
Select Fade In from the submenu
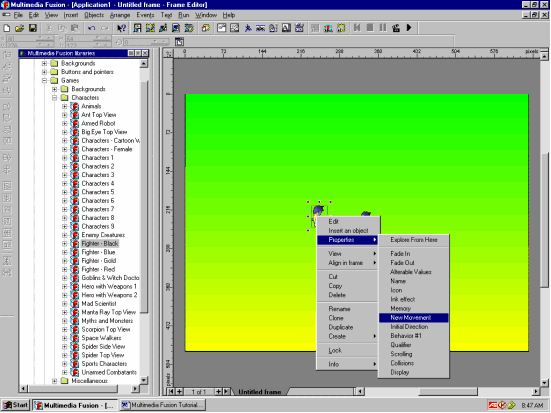414,254
